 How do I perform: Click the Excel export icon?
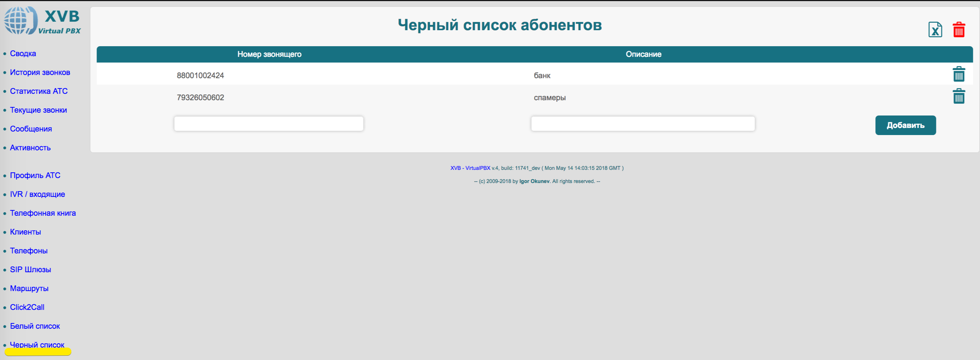coord(935,30)
